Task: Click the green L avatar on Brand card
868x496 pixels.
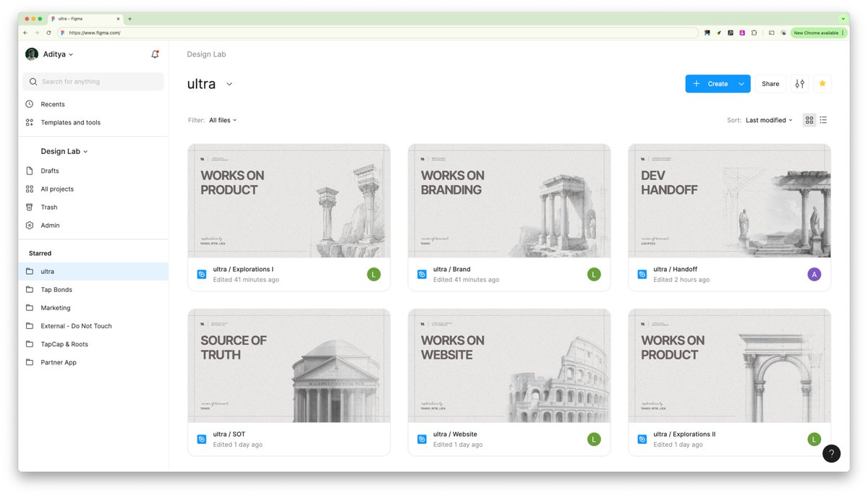Action: (x=594, y=274)
